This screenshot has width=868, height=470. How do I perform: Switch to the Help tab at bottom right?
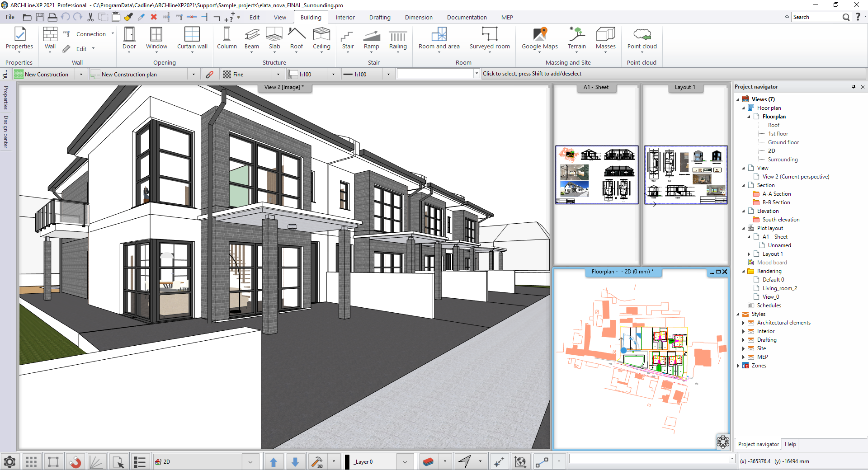click(790, 444)
